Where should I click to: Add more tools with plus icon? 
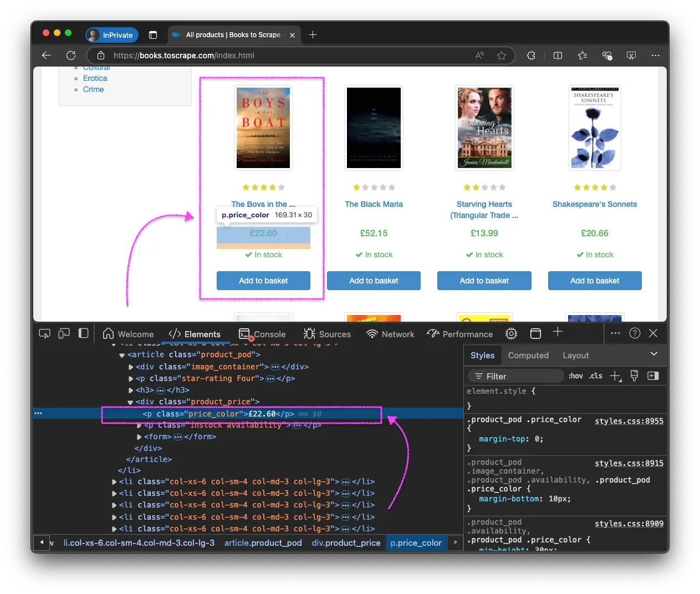[x=558, y=332]
